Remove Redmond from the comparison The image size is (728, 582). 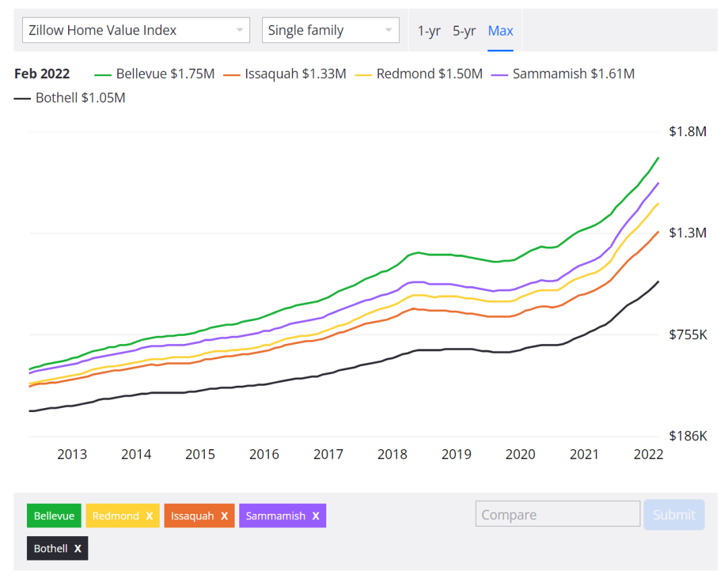149,516
